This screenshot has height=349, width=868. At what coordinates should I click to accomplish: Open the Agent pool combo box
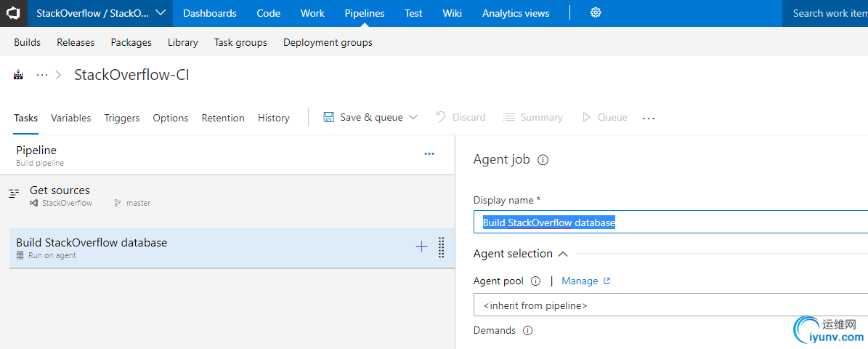tap(670, 305)
